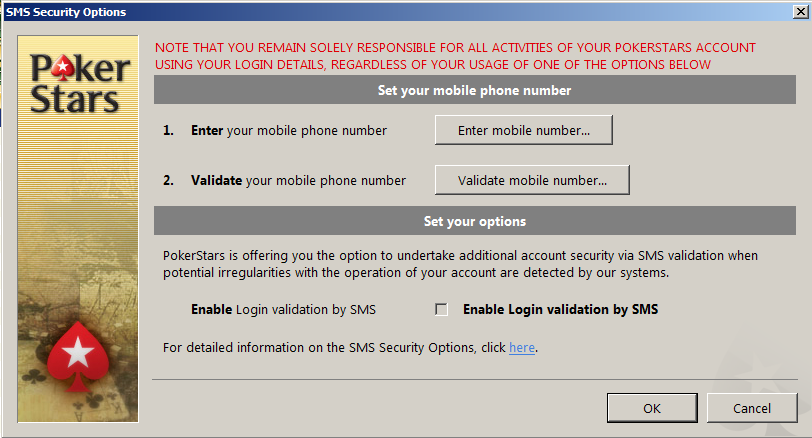Confirm the settings with OK

[x=652, y=408]
